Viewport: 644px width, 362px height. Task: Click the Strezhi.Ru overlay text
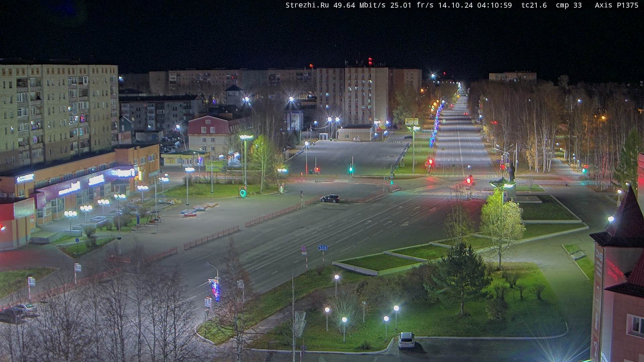308,5
